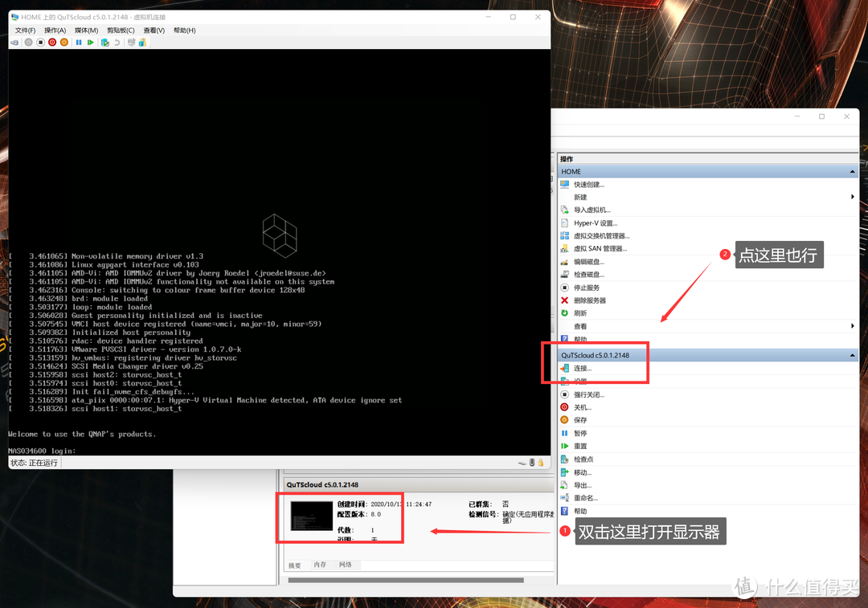Shut down the VM using the red toolbar icon
868x608 pixels.
coord(52,42)
